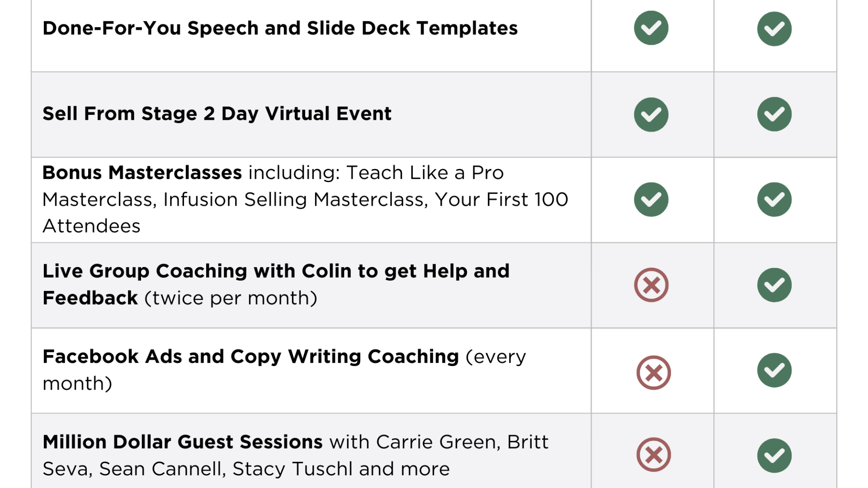
Task: Click 'Your First 100 Attendees' masterclass text
Action: 305,212
